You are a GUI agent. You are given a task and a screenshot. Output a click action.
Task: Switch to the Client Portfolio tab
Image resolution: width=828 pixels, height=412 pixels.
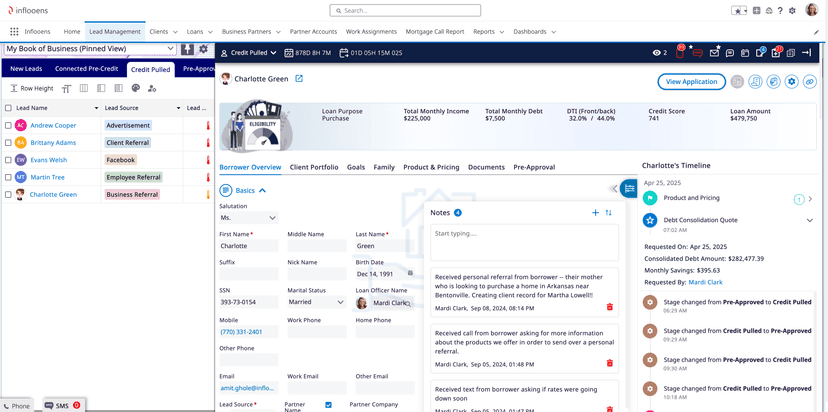click(314, 167)
